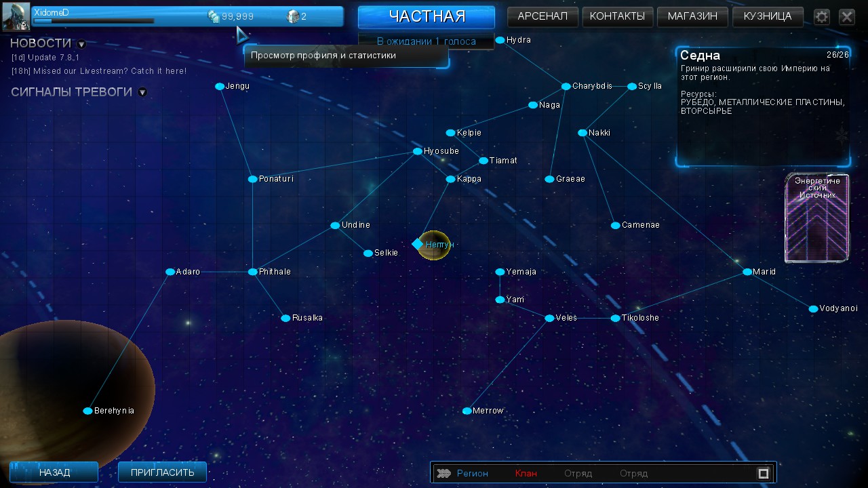Open the АРСЕНАЛ menu
868x488 pixels.
542,17
